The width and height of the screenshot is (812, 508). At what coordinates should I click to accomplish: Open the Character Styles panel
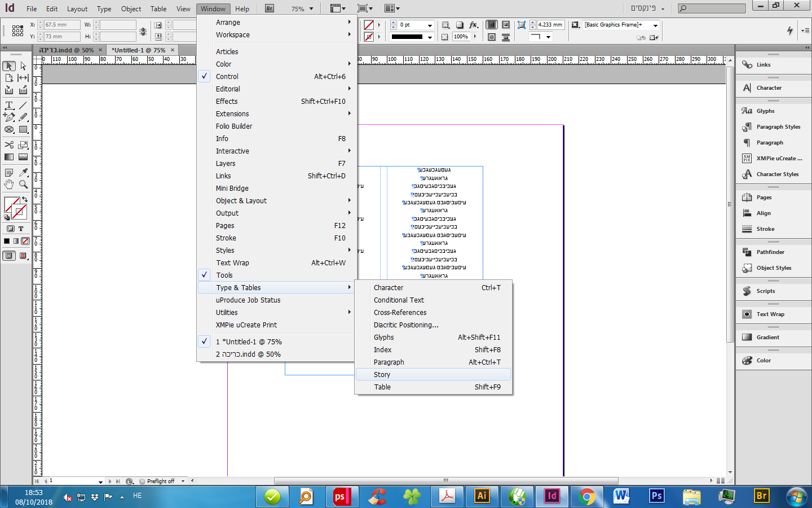click(777, 174)
